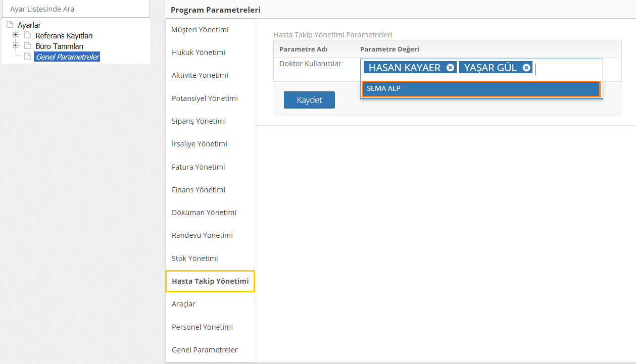Remove HASAN KAYAER tag with x icon
636x364 pixels.
[450, 68]
